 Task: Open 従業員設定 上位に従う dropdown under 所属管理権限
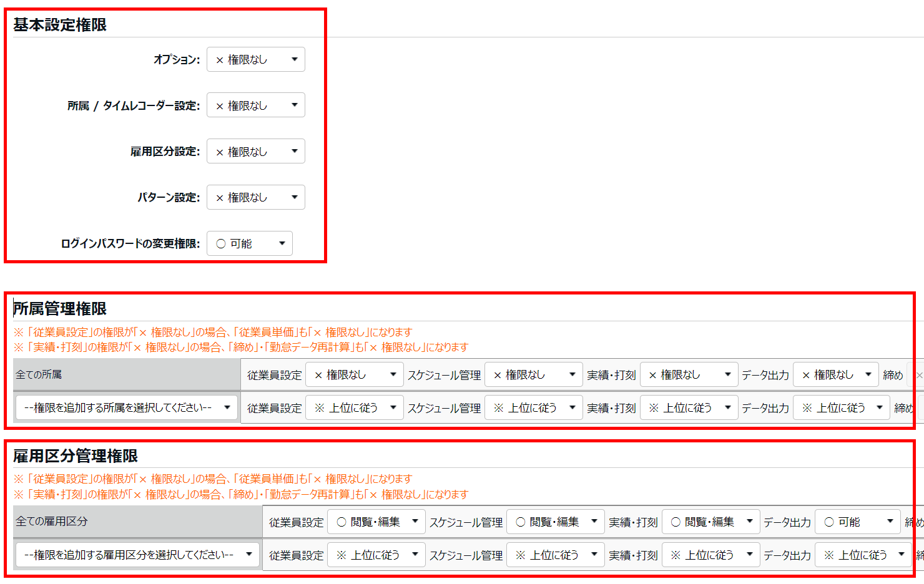[x=354, y=408]
